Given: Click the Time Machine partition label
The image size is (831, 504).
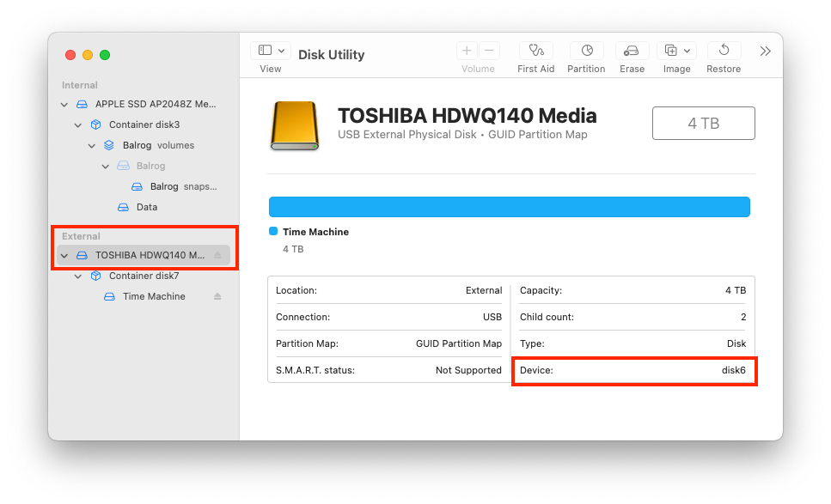Looking at the screenshot, I should click(x=316, y=232).
